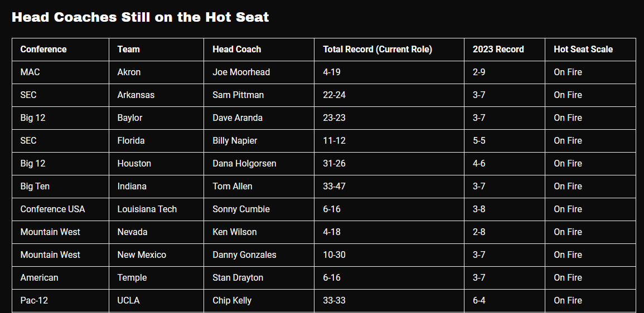Select the New Mexico team cell

(142, 255)
